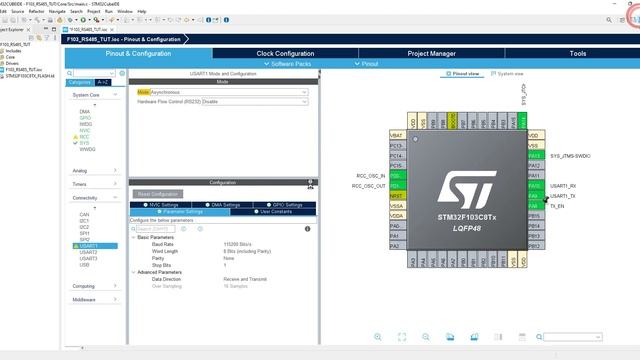Switch to A->Z peripheral list

[x=102, y=82]
